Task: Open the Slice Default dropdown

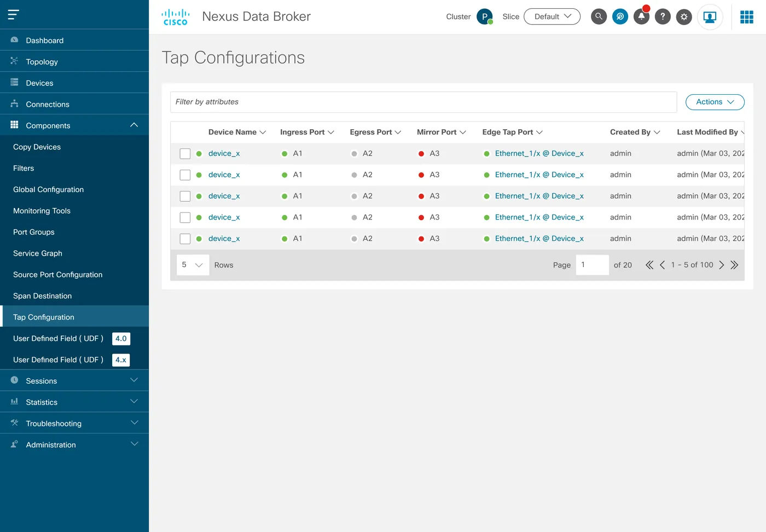Action: [552, 16]
